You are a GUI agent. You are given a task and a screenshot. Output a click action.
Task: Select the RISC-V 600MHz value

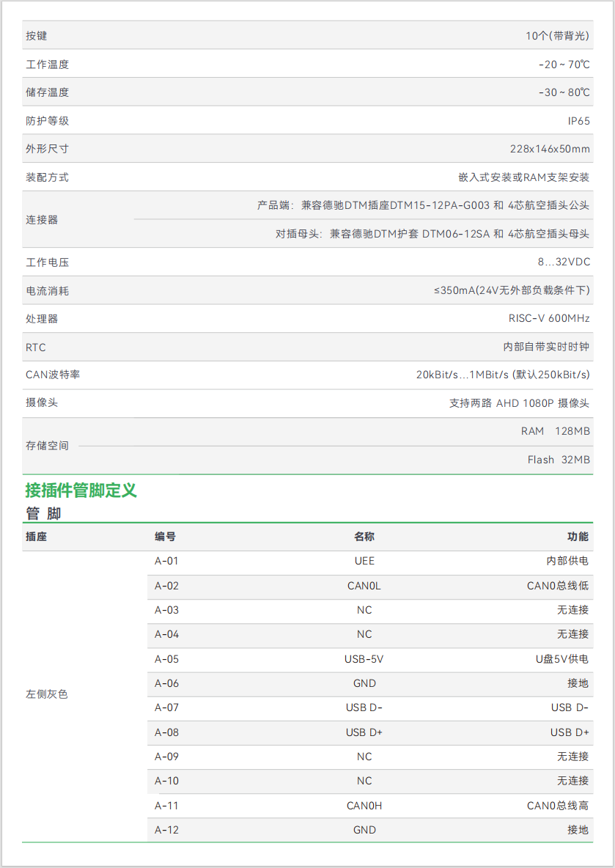click(x=549, y=318)
